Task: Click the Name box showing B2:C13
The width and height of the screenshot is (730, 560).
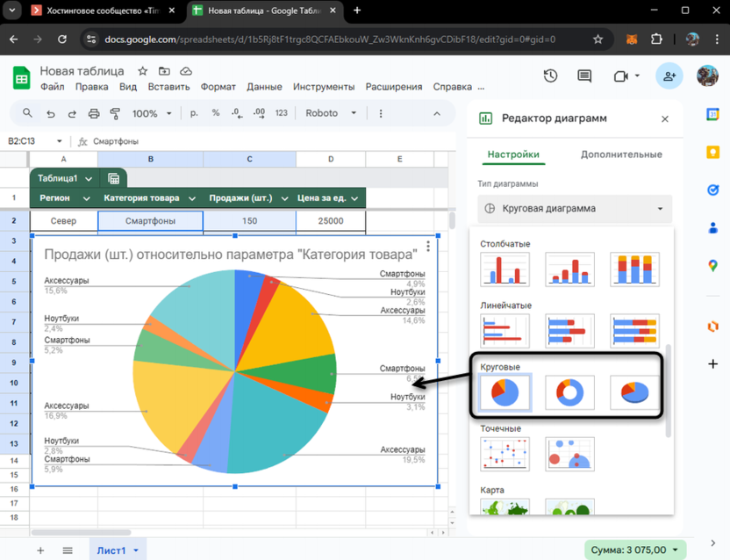Action: point(35,141)
